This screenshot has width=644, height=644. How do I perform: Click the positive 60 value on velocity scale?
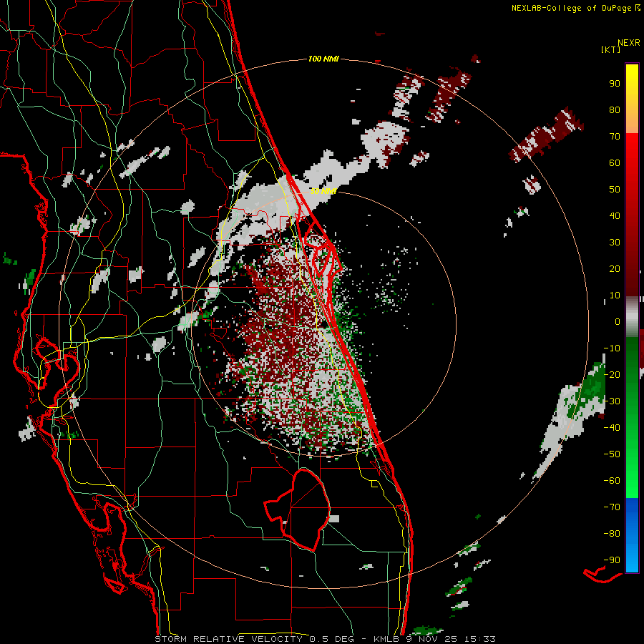615,163
